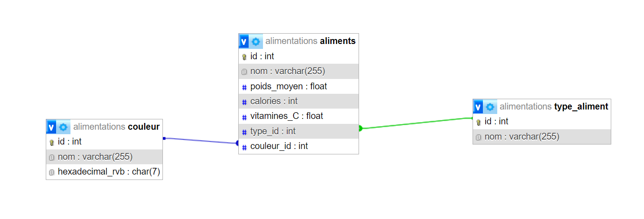The height and width of the screenshot is (219, 644).
Task: Select the calories : int column row
Action: (298, 101)
